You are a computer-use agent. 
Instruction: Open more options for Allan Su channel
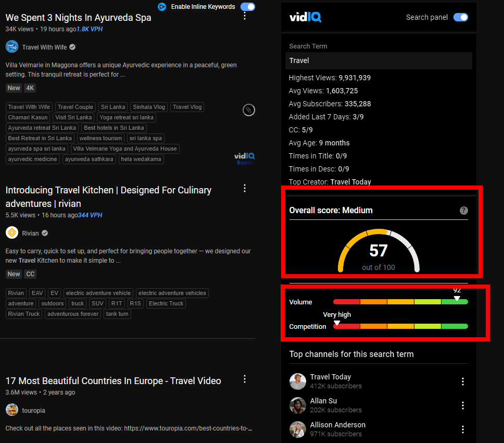pos(463,405)
